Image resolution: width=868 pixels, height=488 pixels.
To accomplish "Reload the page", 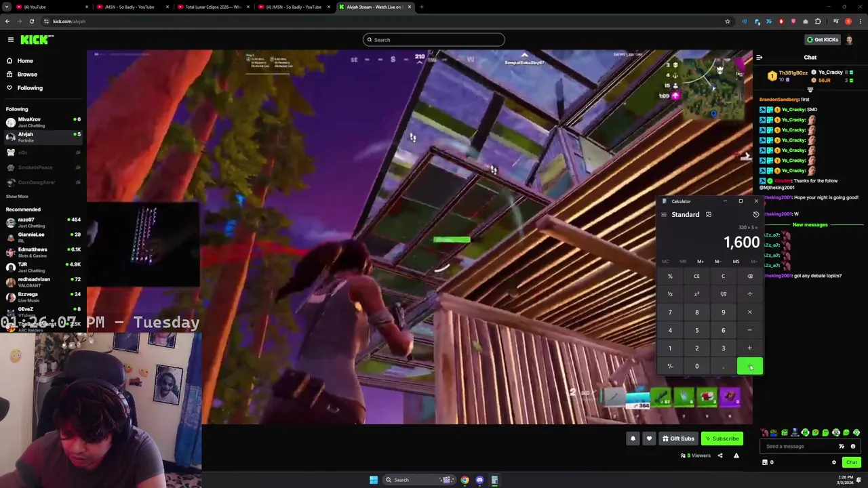I will pyautogui.click(x=31, y=21).
